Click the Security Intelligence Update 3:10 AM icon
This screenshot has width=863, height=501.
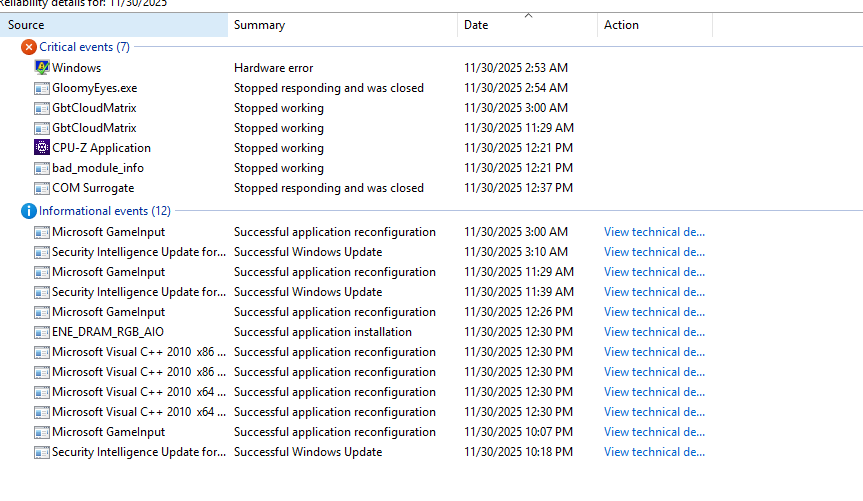pyautogui.click(x=42, y=252)
